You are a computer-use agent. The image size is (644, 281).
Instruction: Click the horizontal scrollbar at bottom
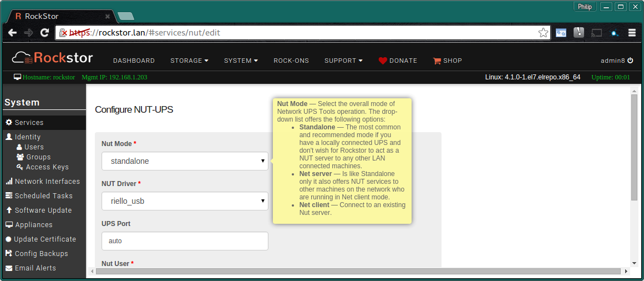coord(358,272)
